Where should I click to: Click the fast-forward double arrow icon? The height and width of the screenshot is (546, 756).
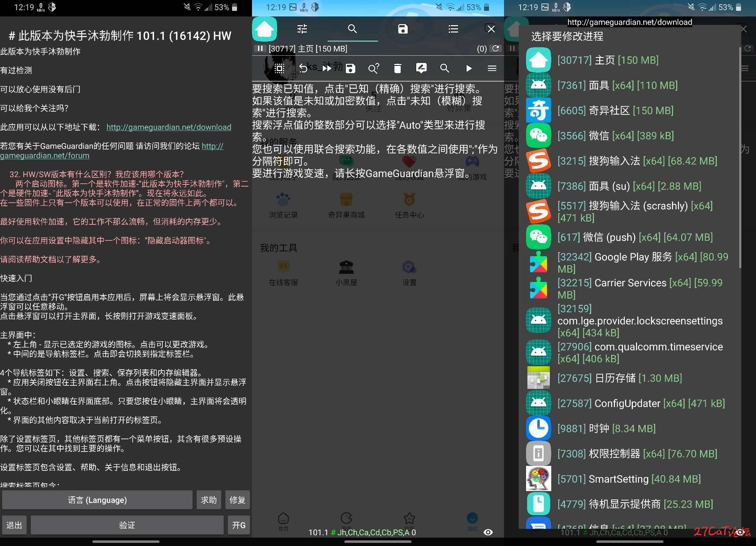tap(327, 68)
